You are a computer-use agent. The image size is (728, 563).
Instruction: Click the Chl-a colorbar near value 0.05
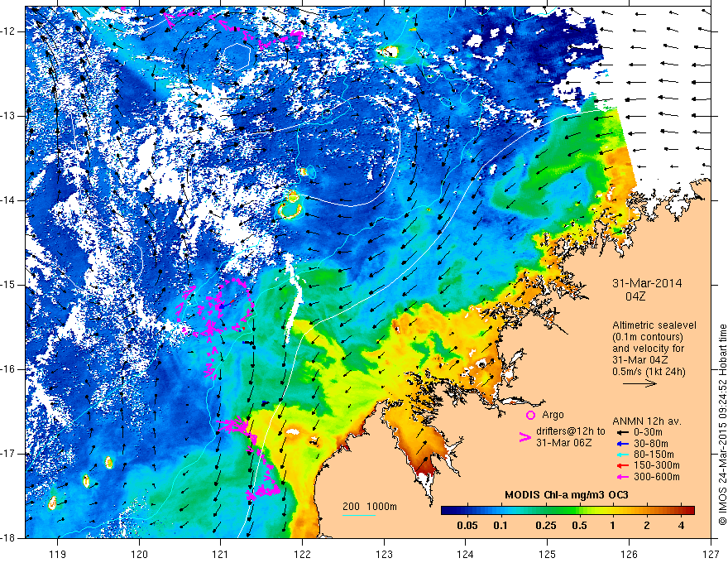[467, 511]
